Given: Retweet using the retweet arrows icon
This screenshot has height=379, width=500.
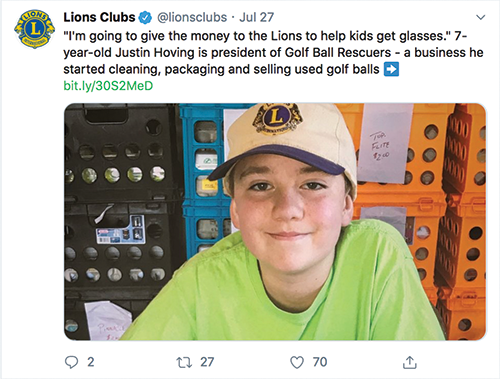Looking at the screenshot, I should point(184,362).
